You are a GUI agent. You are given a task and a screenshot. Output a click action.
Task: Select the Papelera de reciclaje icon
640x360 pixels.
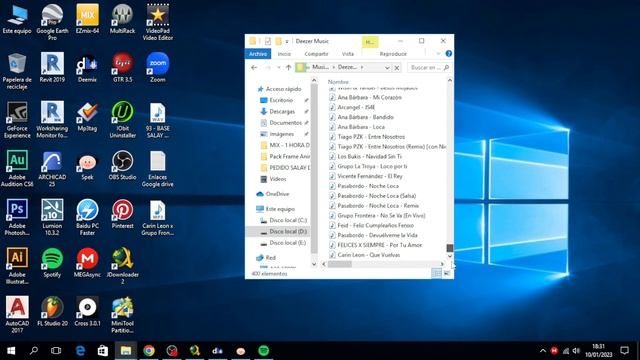[x=17, y=71]
